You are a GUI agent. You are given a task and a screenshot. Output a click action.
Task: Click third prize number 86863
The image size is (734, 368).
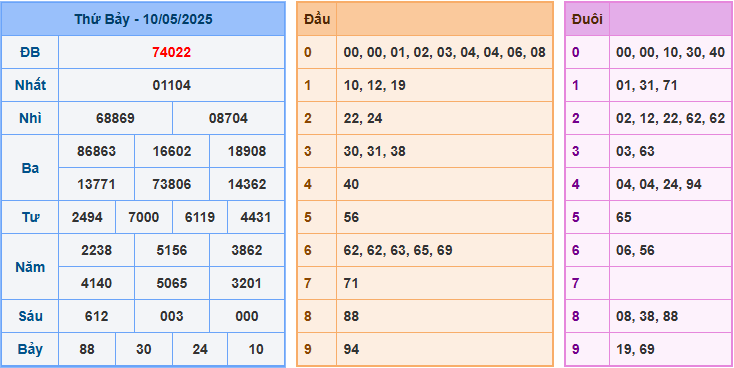(96, 151)
